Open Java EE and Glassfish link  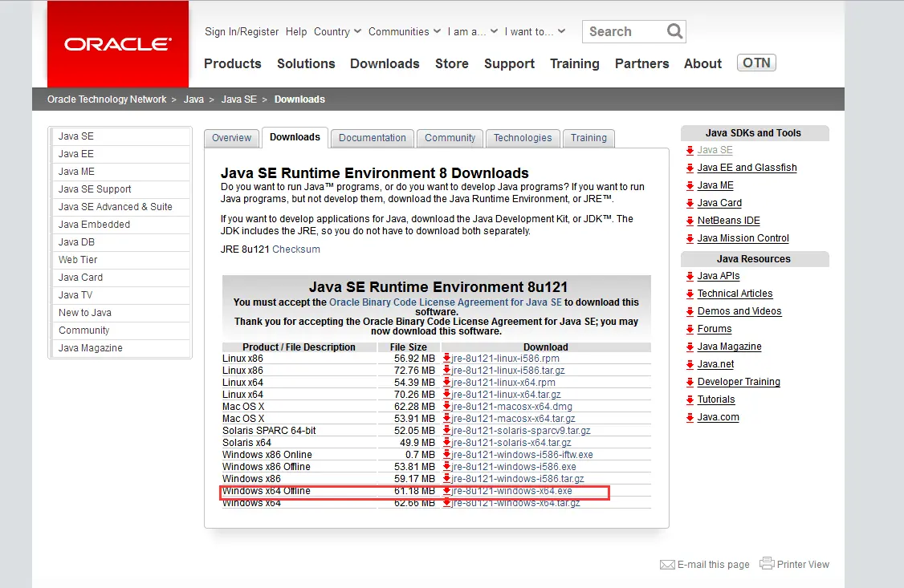pos(747,168)
